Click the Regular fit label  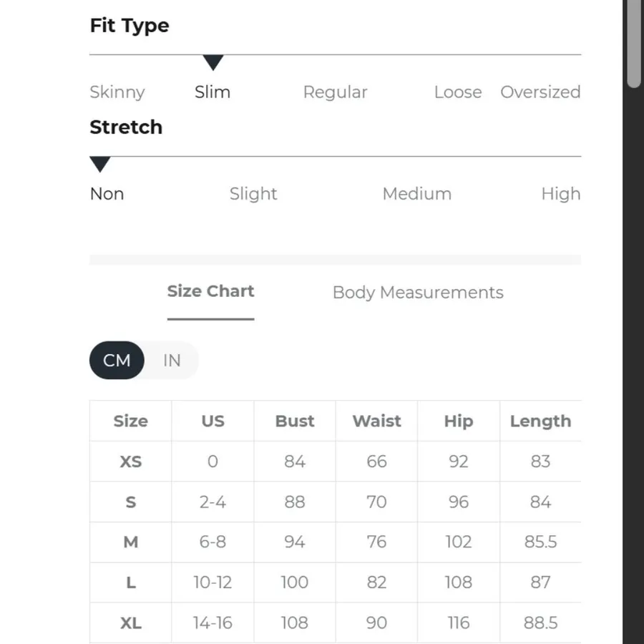335,92
